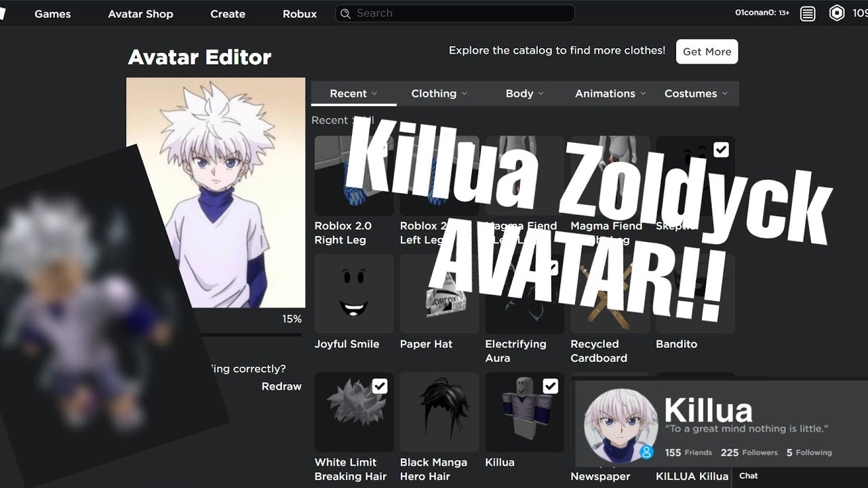Select the Recycled Cardboard item name
The width and height of the screenshot is (868, 488).
pyautogui.click(x=599, y=351)
